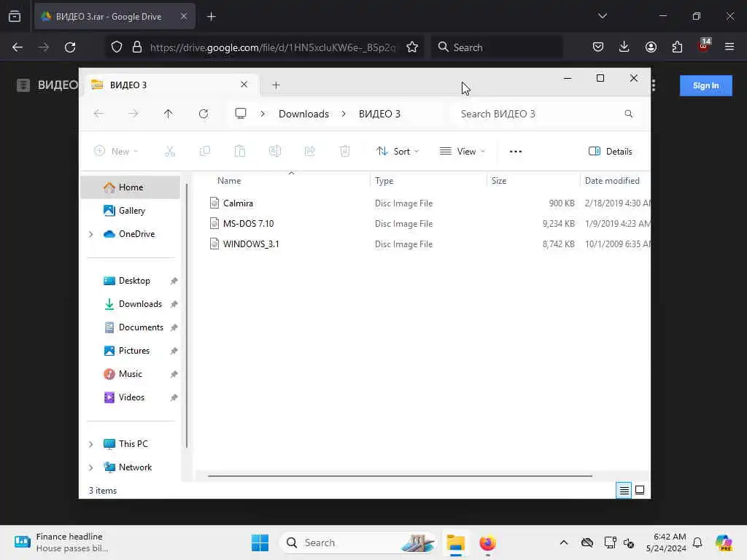Image resolution: width=747 pixels, height=560 pixels.
Task: Click the Copy icon in Explorer toolbar
Action: coord(205,152)
